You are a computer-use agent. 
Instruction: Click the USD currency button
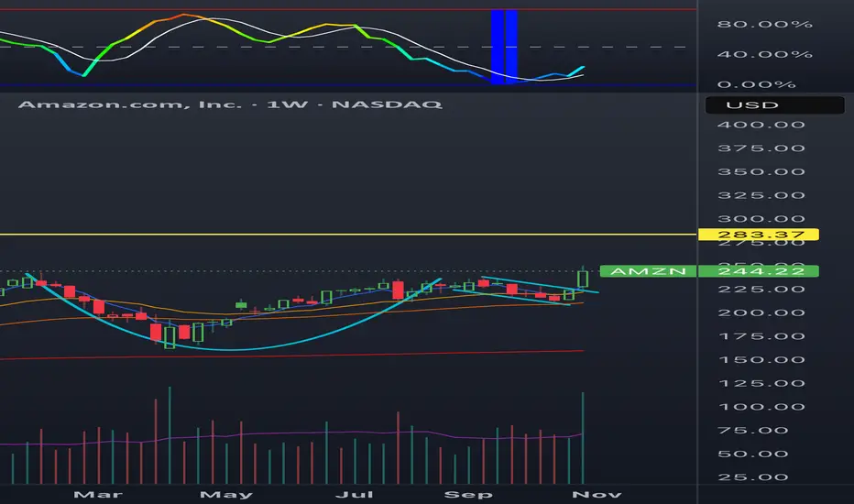tap(774, 105)
